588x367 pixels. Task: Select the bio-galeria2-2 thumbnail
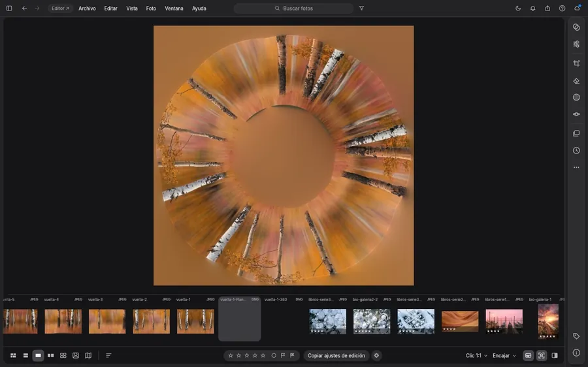(x=372, y=321)
